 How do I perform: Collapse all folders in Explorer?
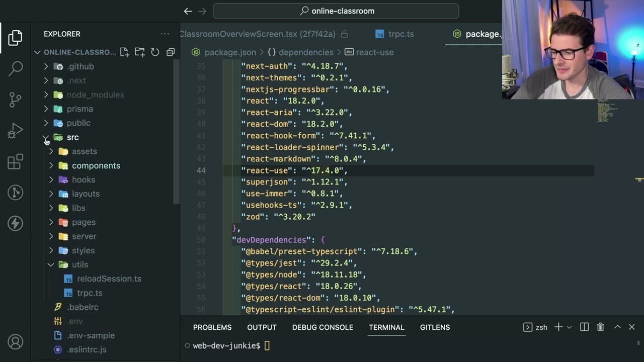pyautogui.click(x=171, y=52)
